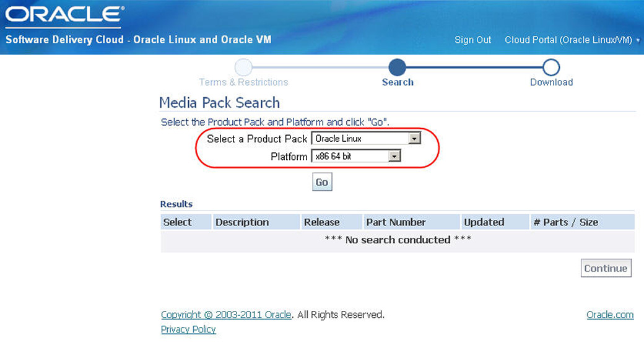Click the Search step circle
The width and height of the screenshot is (644, 345).
click(x=397, y=68)
